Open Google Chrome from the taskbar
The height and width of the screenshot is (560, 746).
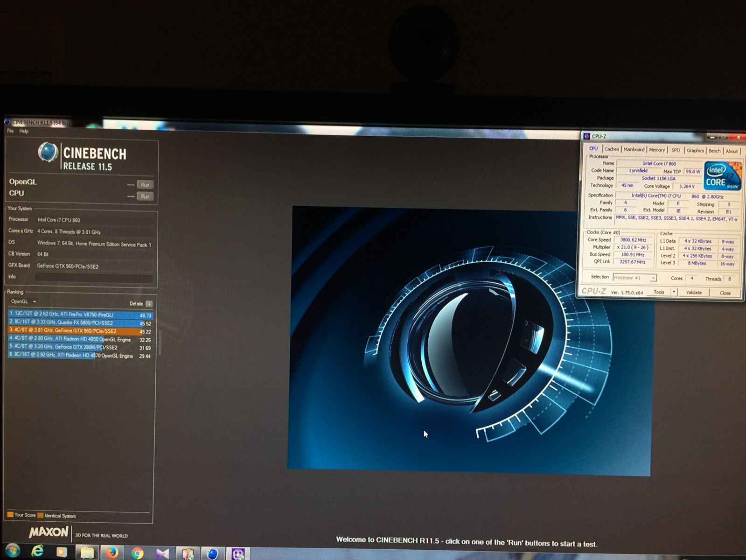137,553
